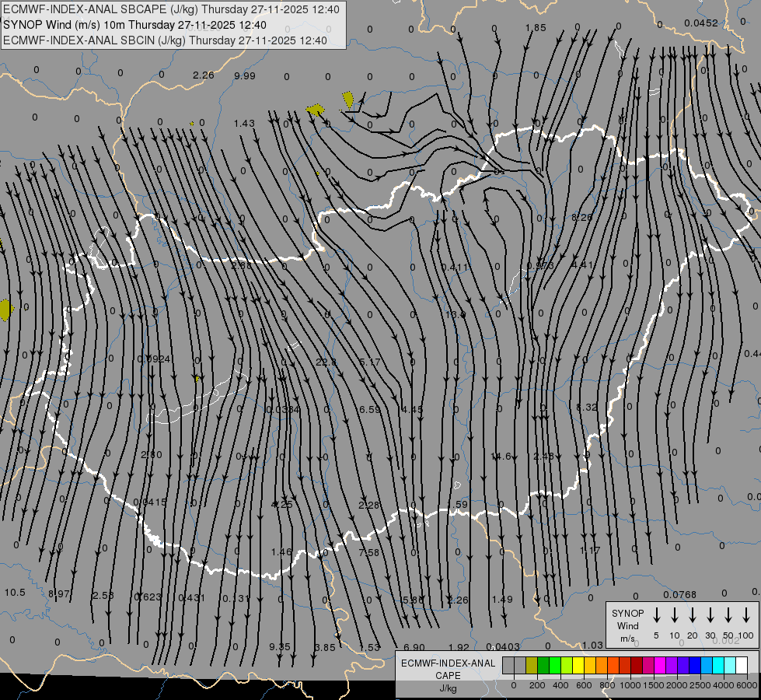Click the 9.99 CAPE value on map
Image resolution: width=761 pixels, height=700 pixels.
pos(245,76)
